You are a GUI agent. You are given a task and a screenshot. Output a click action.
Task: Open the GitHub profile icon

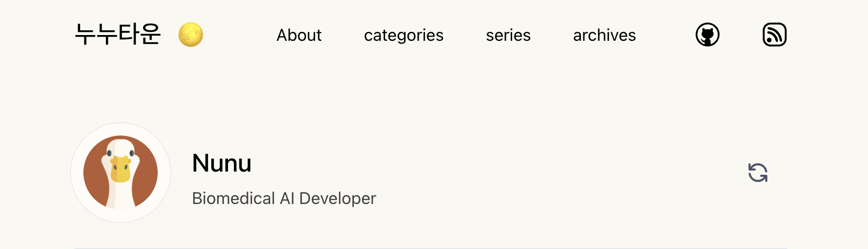coord(707,35)
